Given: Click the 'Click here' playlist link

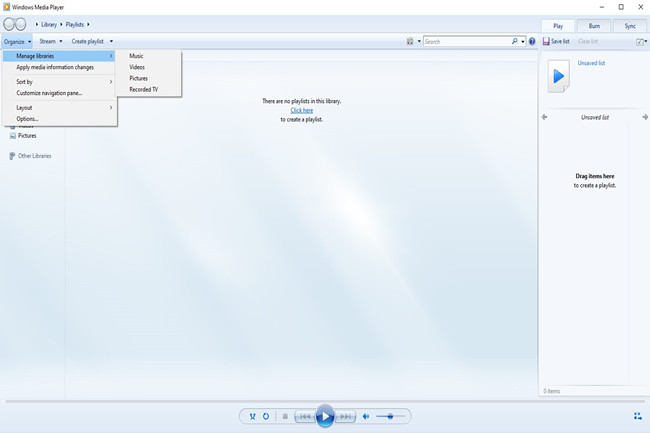Looking at the screenshot, I should coord(301,110).
